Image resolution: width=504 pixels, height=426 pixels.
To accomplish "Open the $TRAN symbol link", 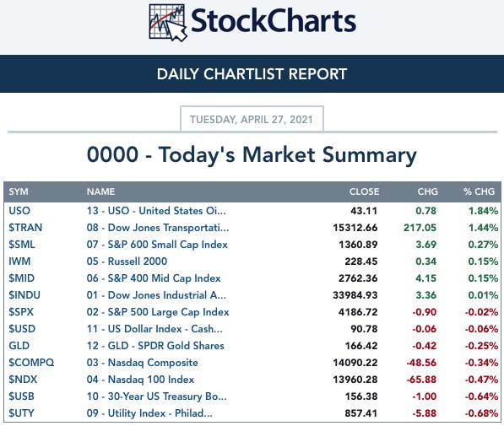I will (x=25, y=228).
